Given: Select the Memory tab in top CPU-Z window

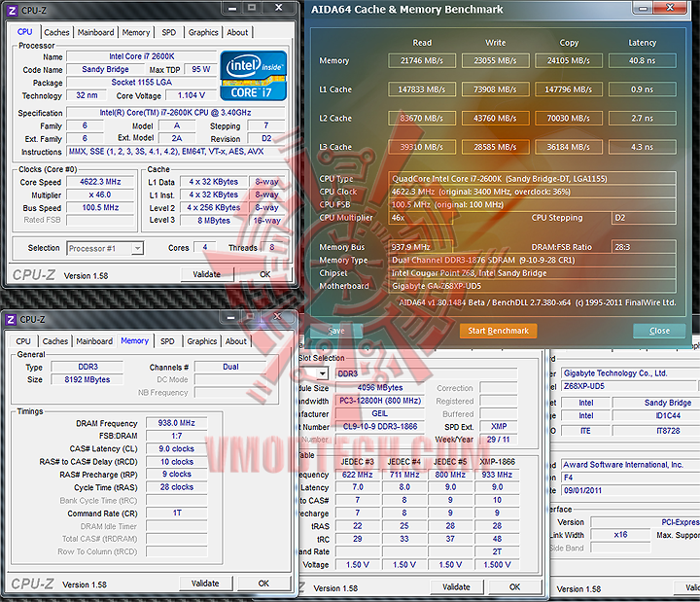Looking at the screenshot, I should 136,32.
